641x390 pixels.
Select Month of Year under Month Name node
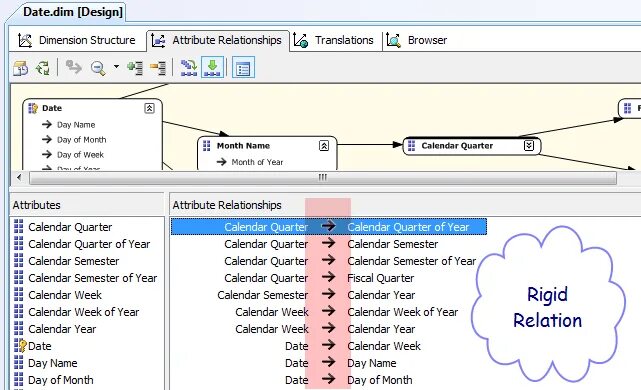257,162
